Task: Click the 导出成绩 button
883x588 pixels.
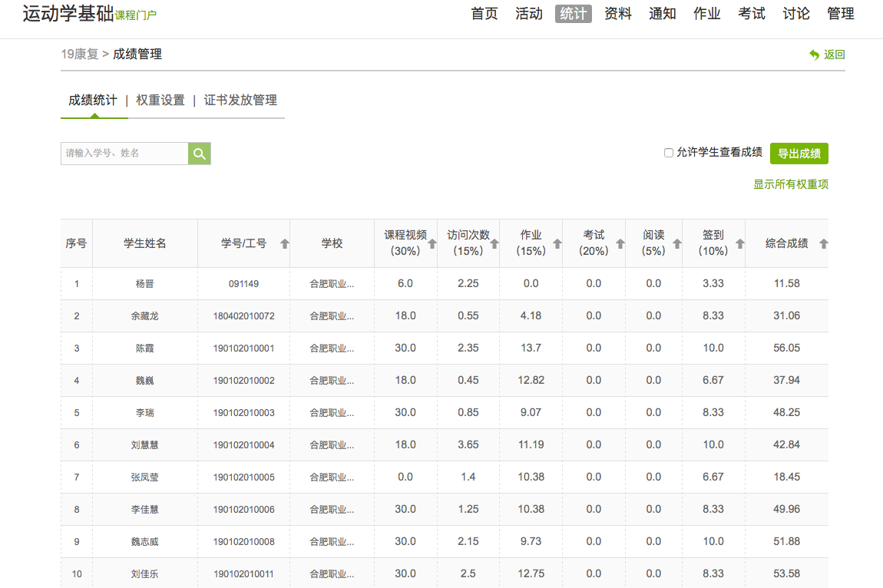Action: coord(799,154)
